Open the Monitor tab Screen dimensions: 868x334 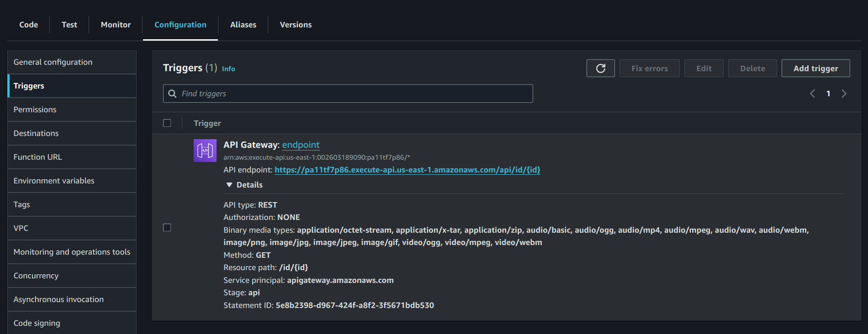point(116,25)
